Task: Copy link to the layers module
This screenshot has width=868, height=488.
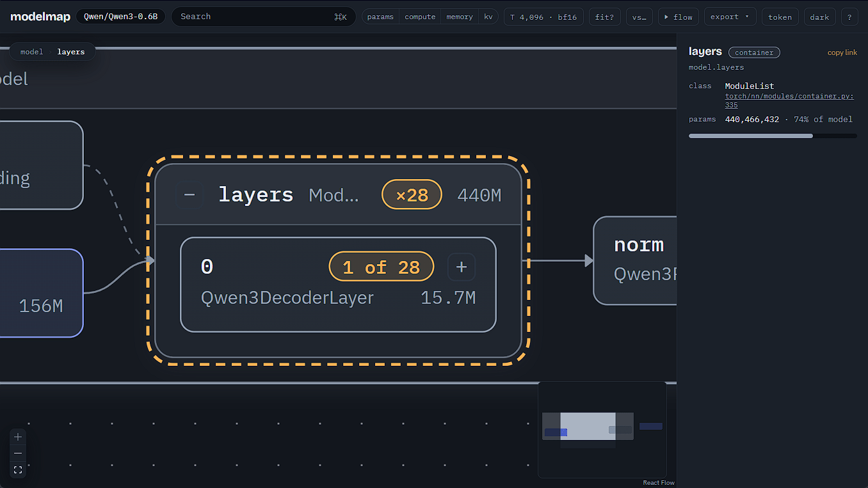Action: point(842,52)
